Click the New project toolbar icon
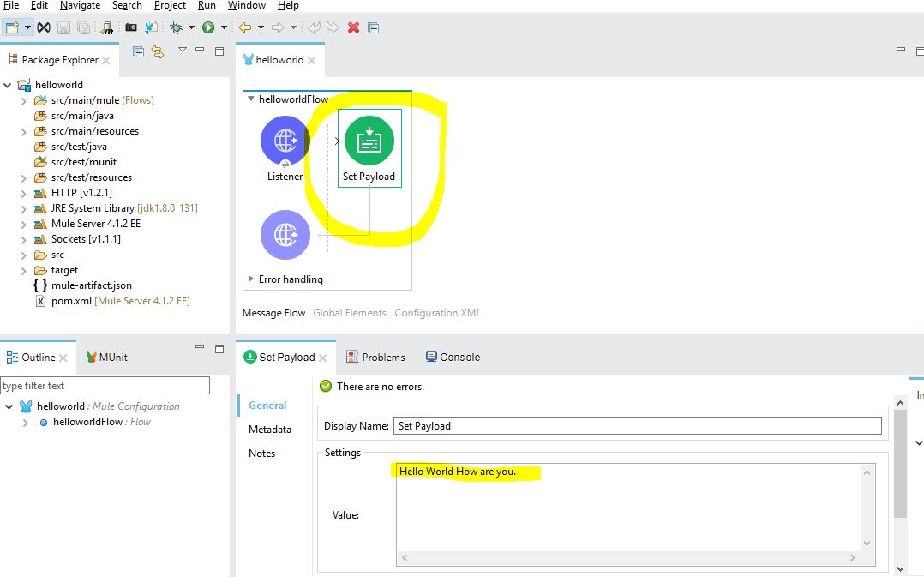The height and width of the screenshot is (577, 924). (12, 27)
